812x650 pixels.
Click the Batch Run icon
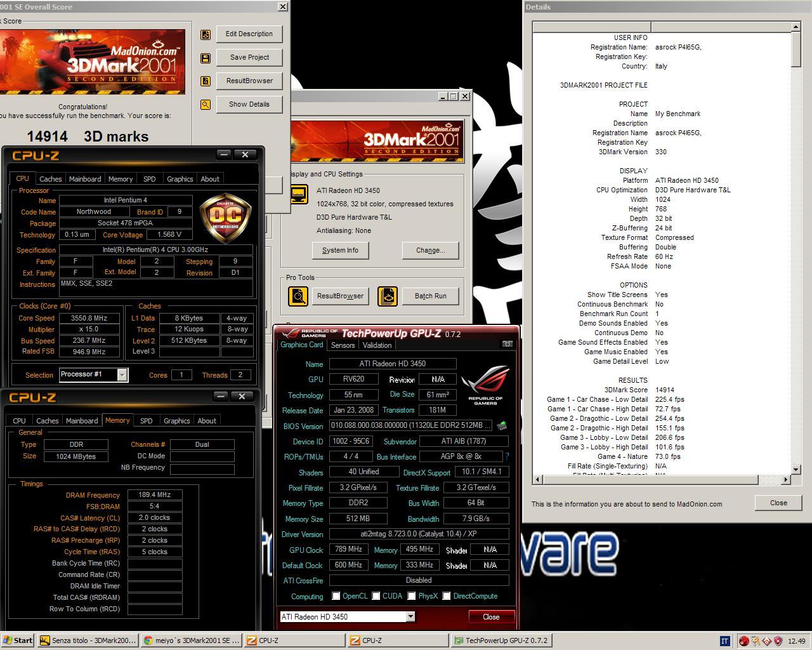click(388, 296)
